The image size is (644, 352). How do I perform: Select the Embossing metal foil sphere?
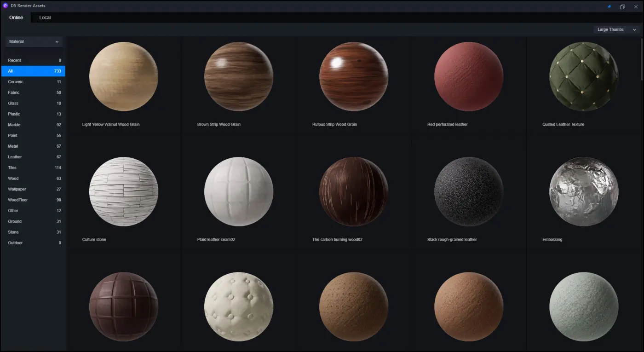pos(584,191)
